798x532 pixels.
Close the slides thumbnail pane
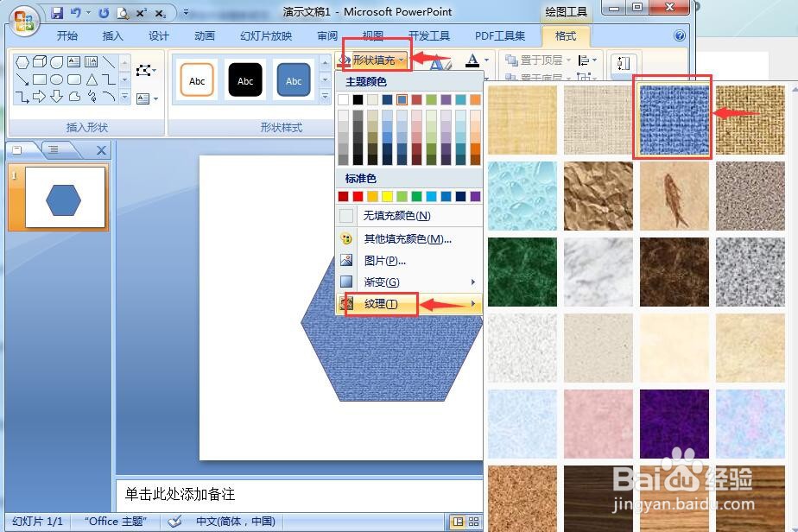coord(101,150)
